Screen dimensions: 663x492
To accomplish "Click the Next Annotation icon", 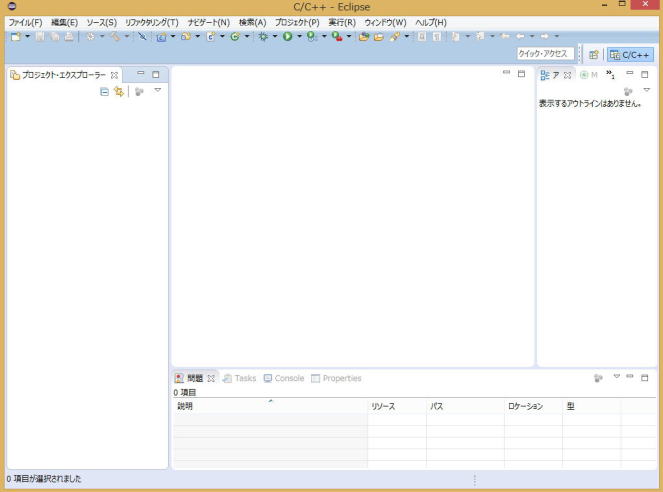I will (455, 37).
